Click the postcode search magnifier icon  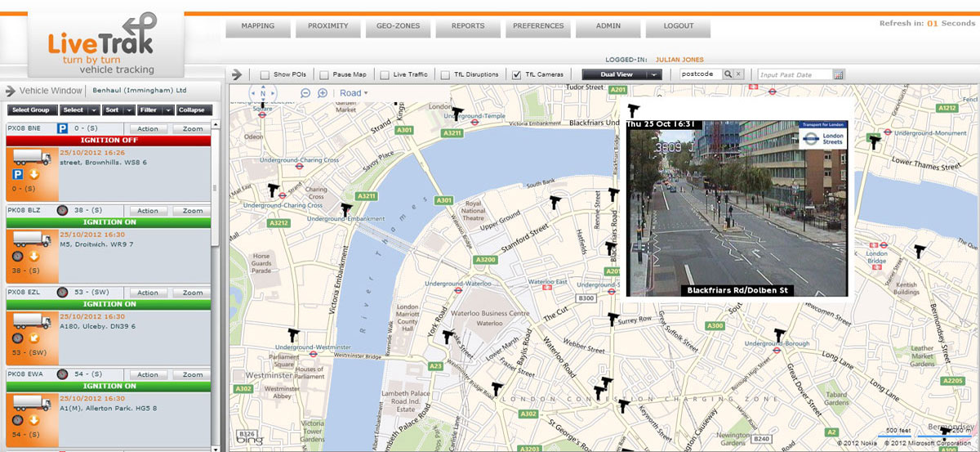(728, 74)
